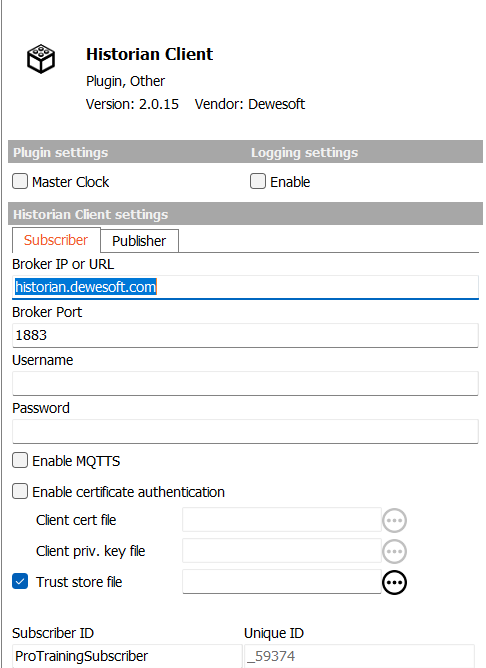Toggle Enable certificate authentication checkbox
486x668 pixels.
click(20, 491)
